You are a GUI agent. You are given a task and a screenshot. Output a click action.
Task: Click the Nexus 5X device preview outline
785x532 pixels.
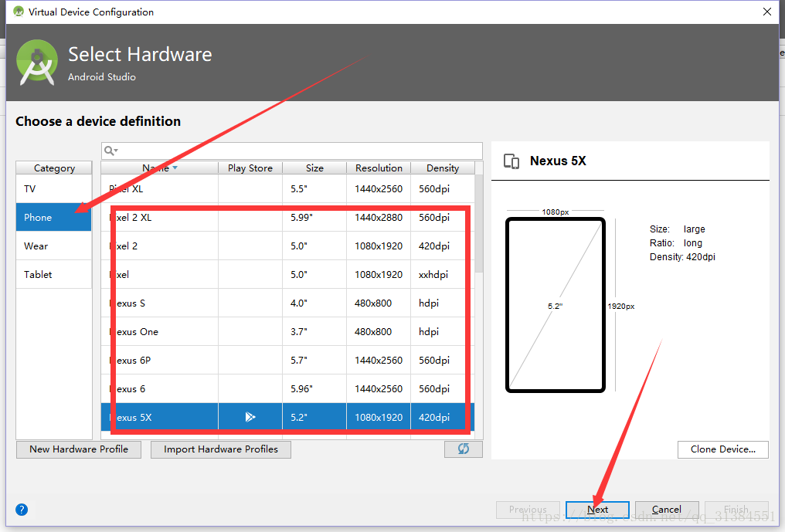click(x=556, y=305)
